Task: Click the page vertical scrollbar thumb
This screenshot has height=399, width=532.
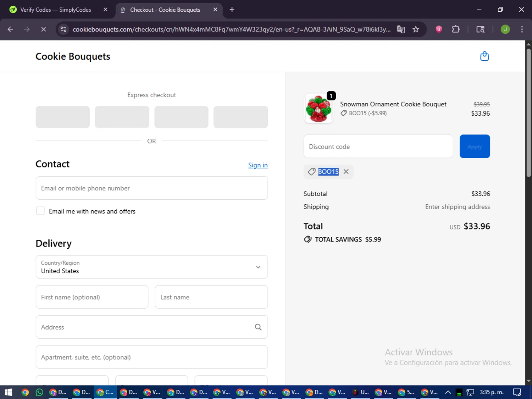Action: click(x=528, y=112)
